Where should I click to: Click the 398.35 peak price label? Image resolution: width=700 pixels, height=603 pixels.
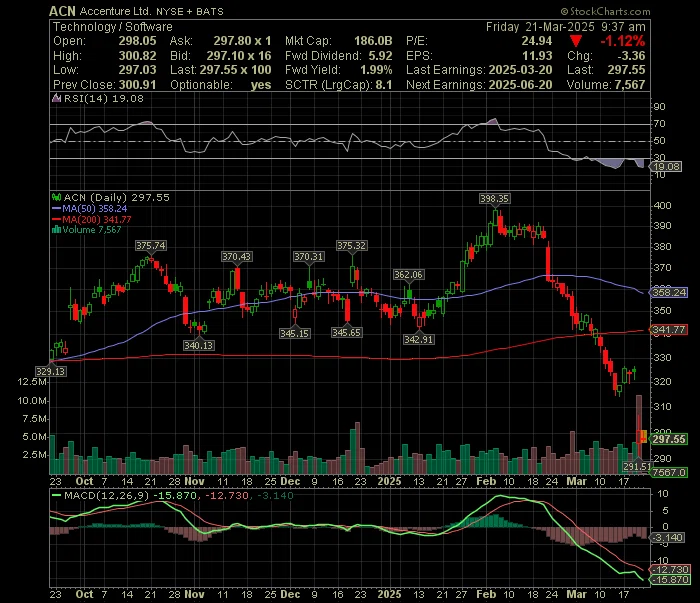click(x=494, y=199)
